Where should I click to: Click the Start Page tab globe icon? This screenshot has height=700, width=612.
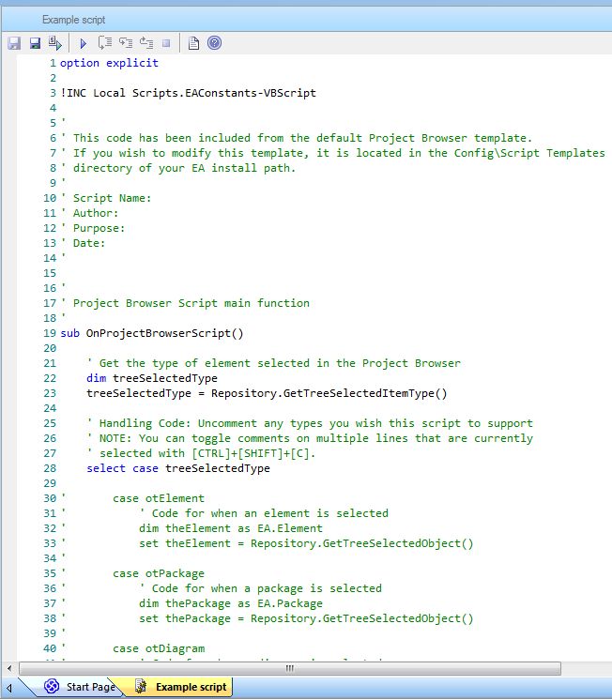tap(52, 686)
